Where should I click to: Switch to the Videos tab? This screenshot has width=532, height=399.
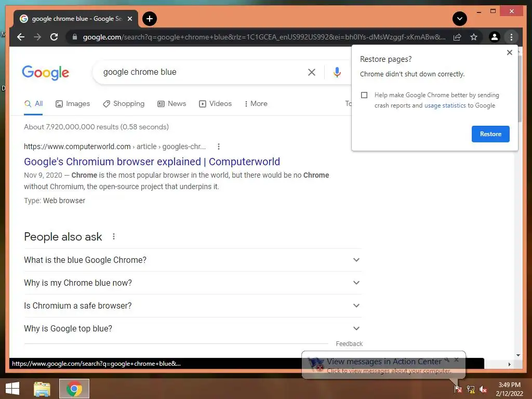(215, 104)
